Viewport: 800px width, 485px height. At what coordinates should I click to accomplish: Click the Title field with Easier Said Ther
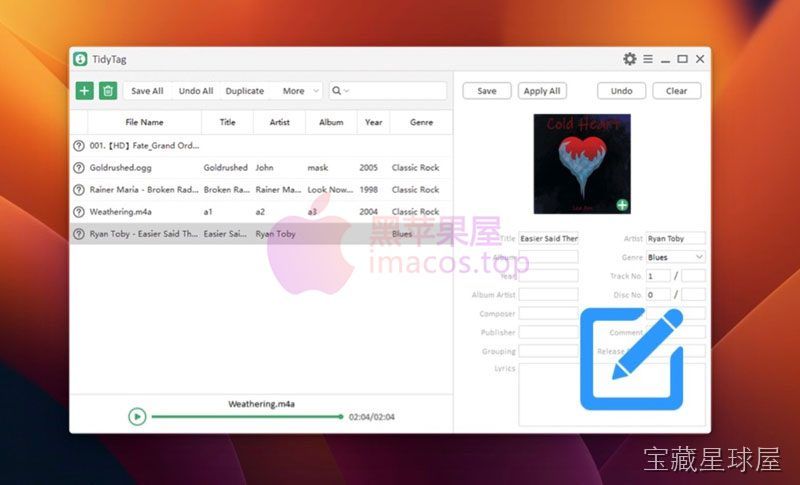coord(548,238)
